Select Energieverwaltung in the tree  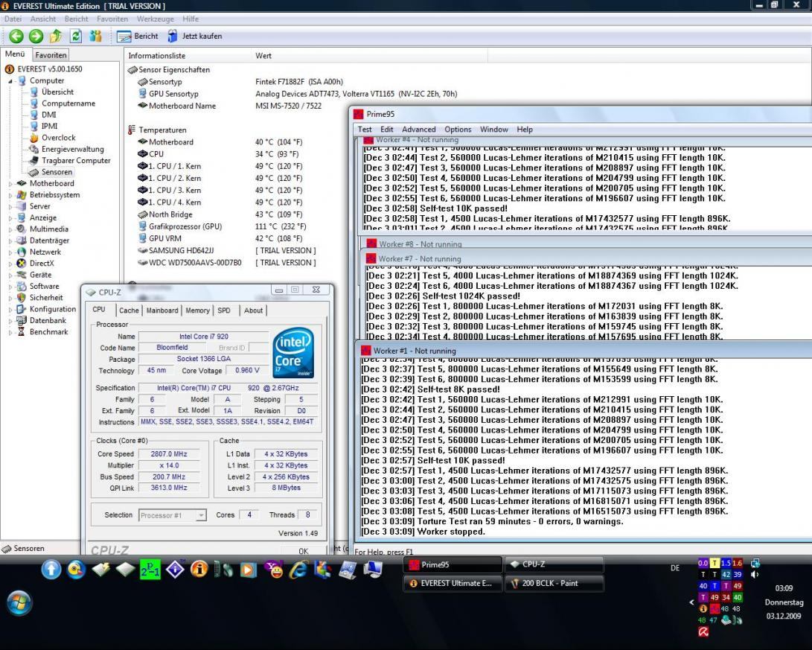(x=72, y=149)
